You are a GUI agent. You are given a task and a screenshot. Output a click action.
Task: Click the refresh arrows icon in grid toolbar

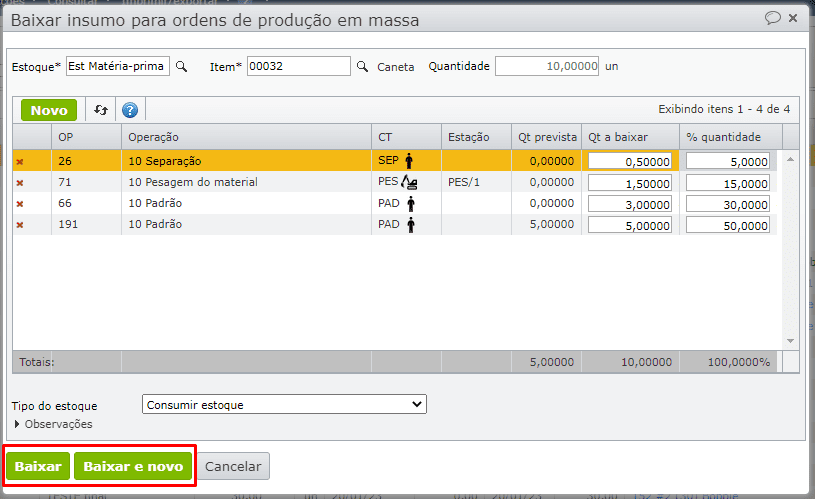click(x=101, y=110)
